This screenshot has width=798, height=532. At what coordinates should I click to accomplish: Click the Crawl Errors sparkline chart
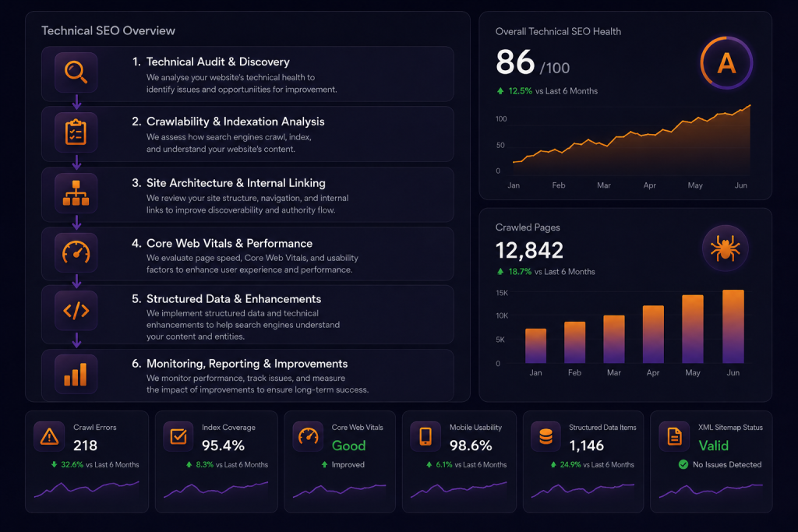(87, 489)
